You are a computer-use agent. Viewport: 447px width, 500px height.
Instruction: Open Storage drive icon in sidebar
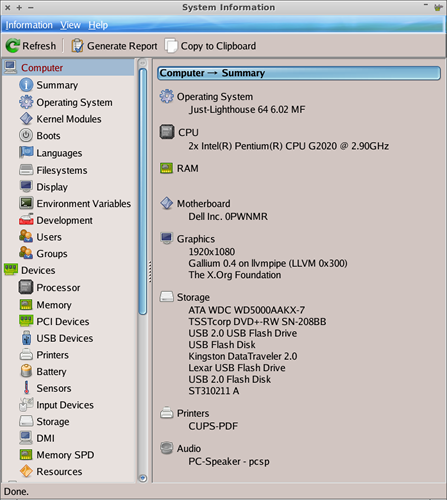(26, 421)
